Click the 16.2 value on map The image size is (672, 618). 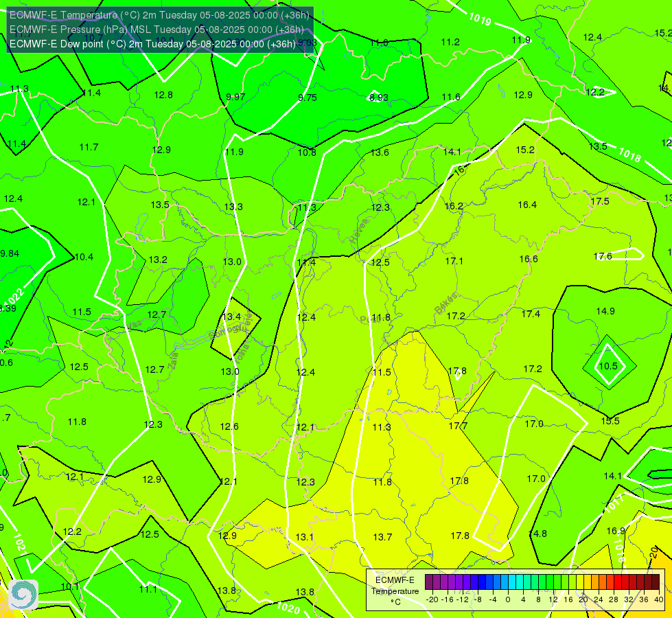point(454,206)
